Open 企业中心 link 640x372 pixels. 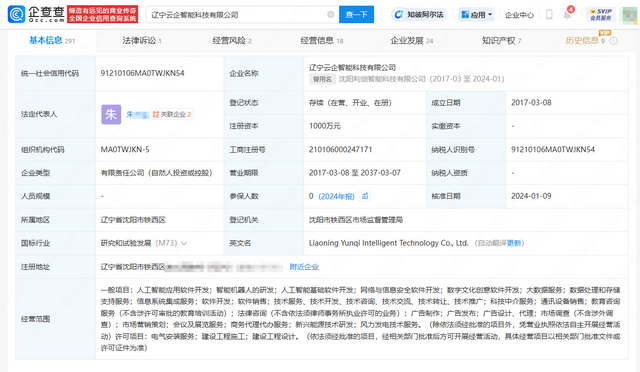pyautogui.click(x=519, y=15)
